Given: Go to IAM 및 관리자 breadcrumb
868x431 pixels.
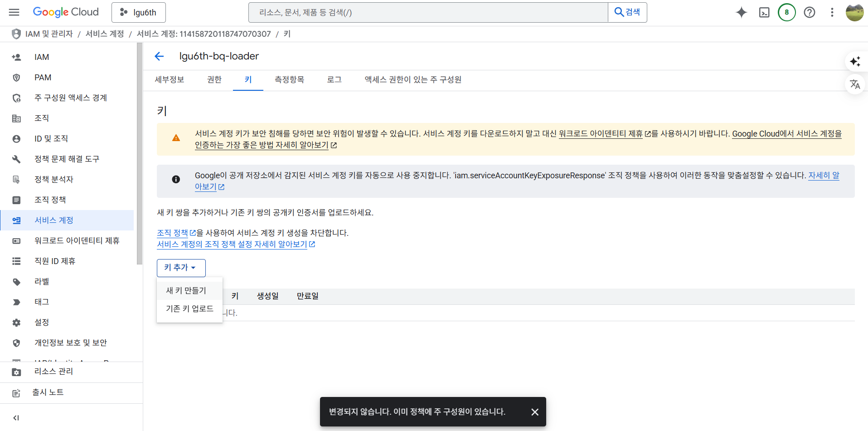Looking at the screenshot, I should pyautogui.click(x=49, y=34).
